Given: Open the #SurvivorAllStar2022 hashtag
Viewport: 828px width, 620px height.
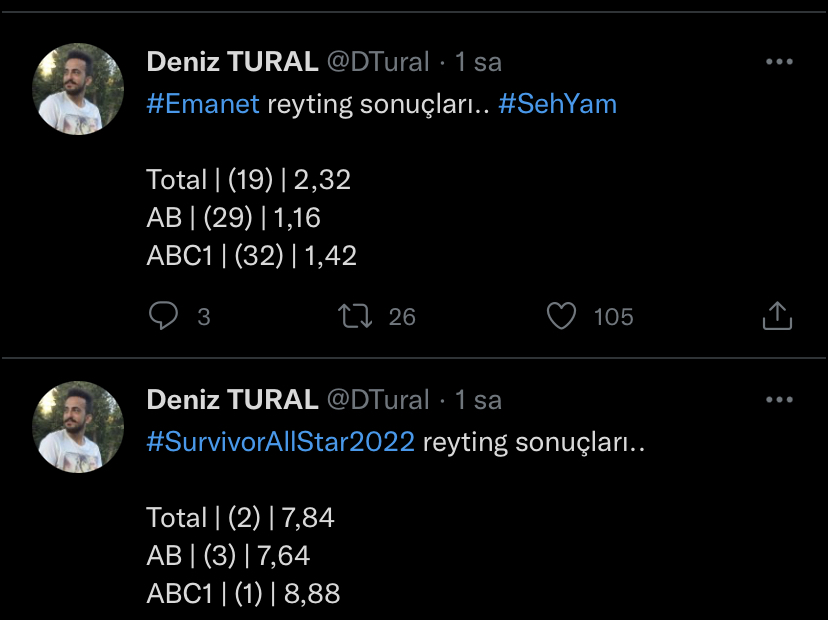Looking at the screenshot, I should tap(280, 442).
